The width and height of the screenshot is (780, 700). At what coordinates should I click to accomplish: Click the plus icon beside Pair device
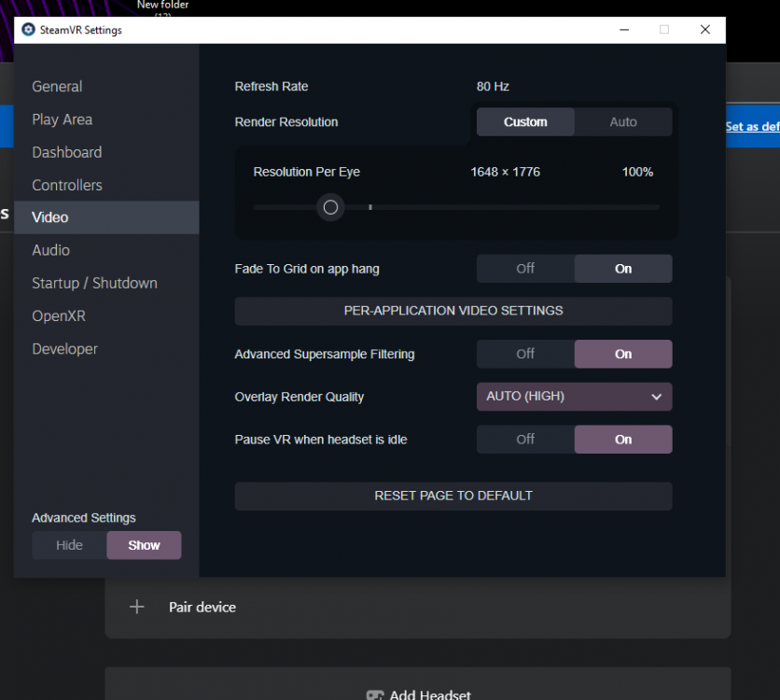click(x=136, y=607)
